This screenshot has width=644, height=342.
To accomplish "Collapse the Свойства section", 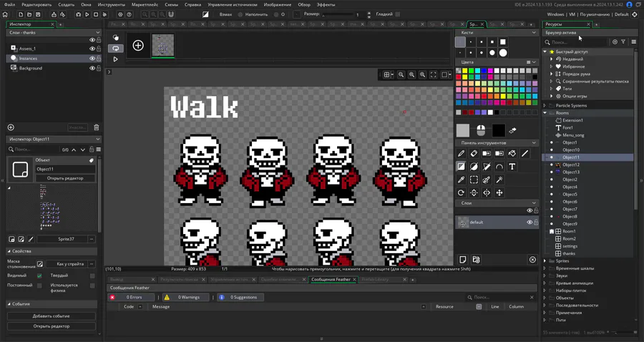I will pyautogui.click(x=9, y=251).
